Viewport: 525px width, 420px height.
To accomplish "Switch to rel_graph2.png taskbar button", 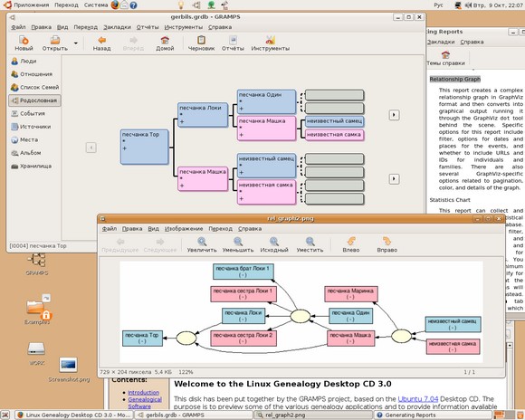I will click(x=313, y=415).
